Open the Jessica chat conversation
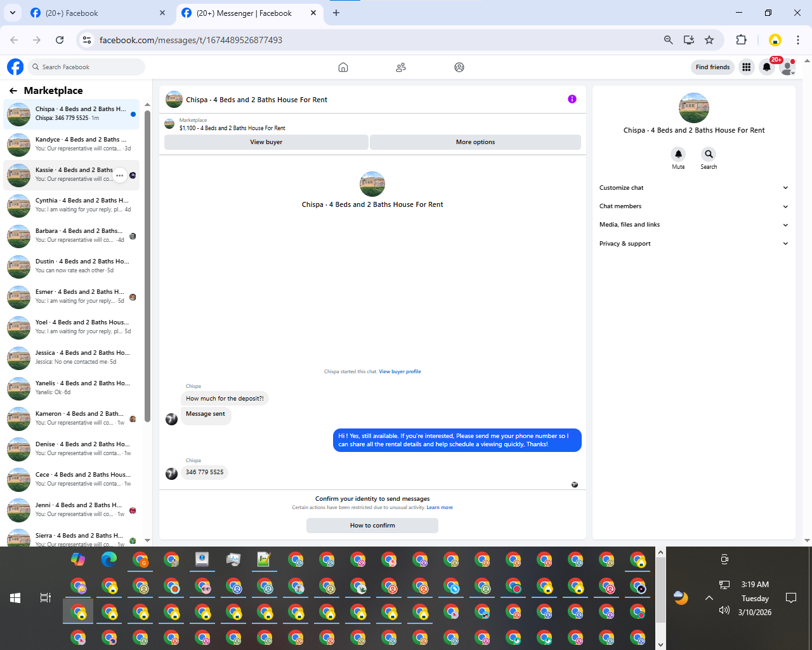This screenshot has height=650, width=812. coord(71,357)
